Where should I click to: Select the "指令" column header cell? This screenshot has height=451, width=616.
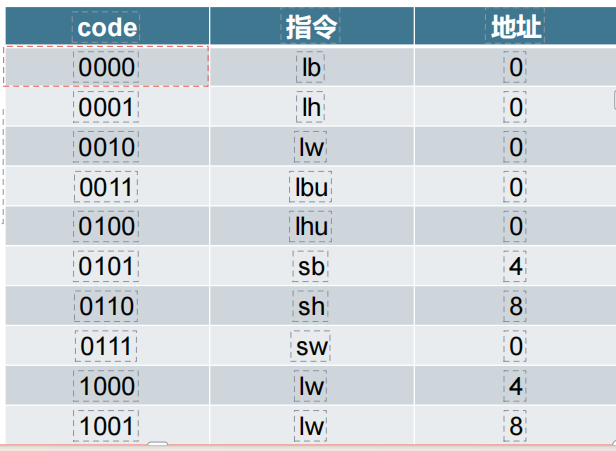(x=311, y=27)
